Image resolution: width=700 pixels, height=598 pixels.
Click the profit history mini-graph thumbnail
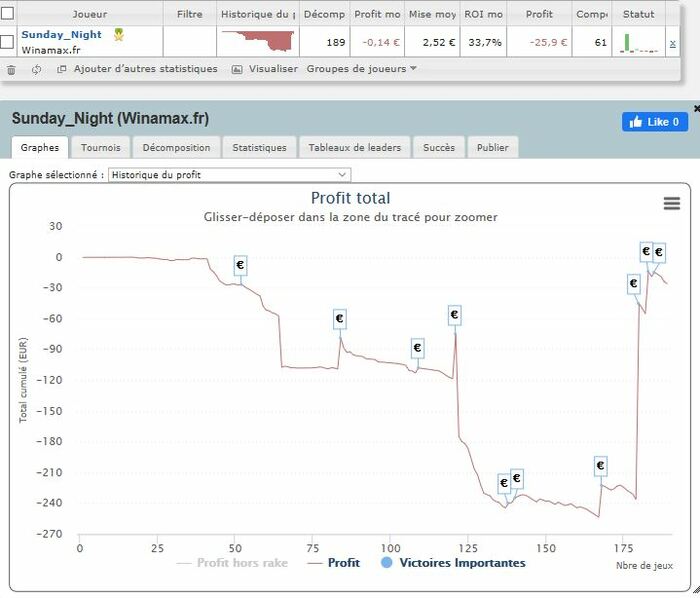click(x=258, y=41)
